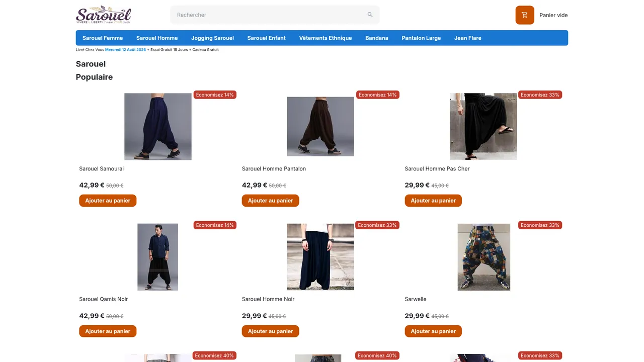The image size is (644, 362).
Task: Click the Sarouel logo
Action: (x=104, y=15)
